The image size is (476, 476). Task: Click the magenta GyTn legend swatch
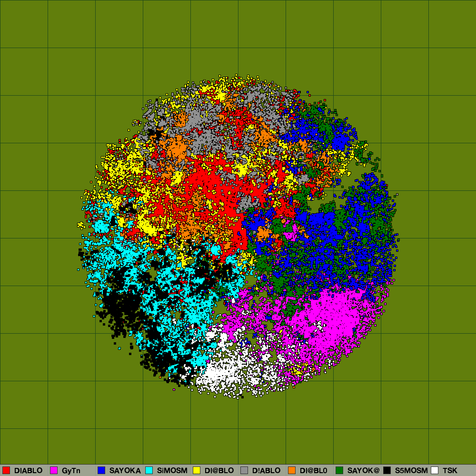(x=54, y=470)
